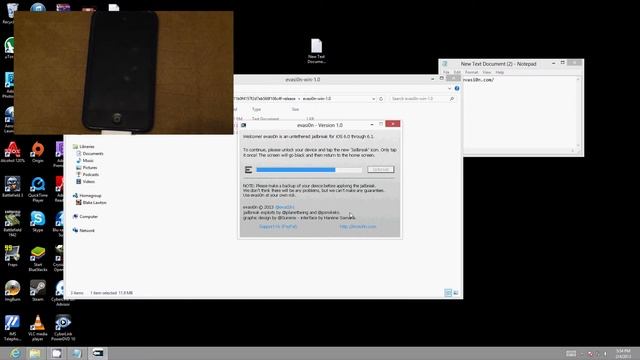Expand the Explorer address bar history dropdown
The image size is (640, 360).
pos(373,99)
